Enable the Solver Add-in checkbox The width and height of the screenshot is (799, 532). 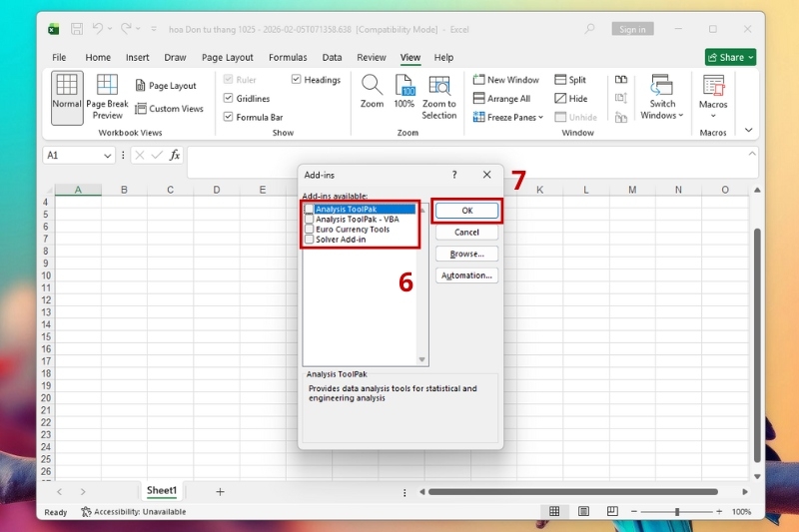(309, 240)
